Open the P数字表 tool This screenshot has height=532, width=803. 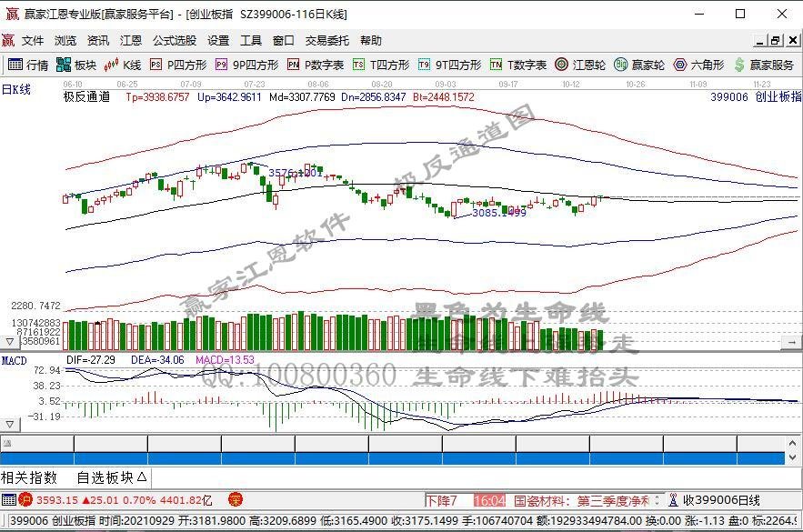[x=316, y=65]
